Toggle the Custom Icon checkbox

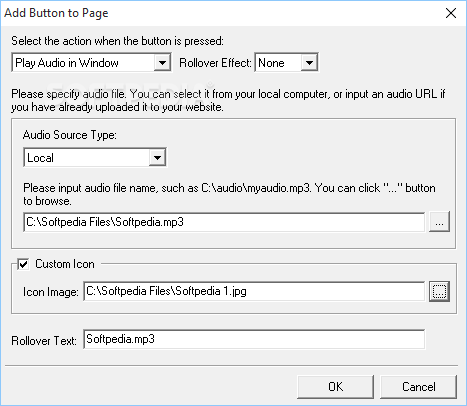click(23, 264)
